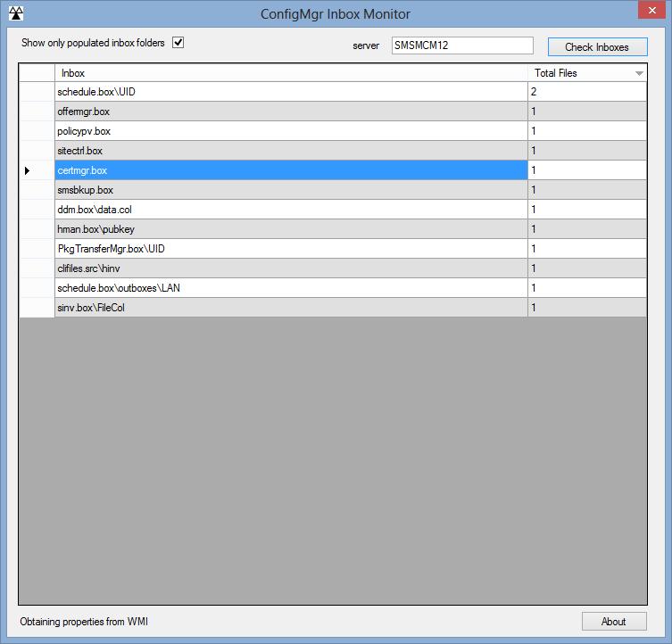Viewport: 672px width, 644px height.
Task: Sort by the Total Files column header
Action: click(x=587, y=73)
